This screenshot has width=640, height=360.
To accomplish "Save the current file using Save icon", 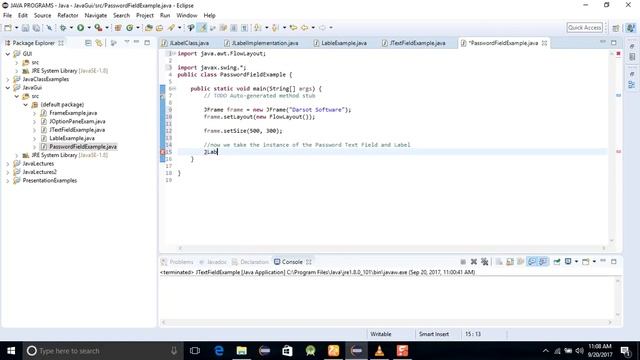I will click(25, 28).
